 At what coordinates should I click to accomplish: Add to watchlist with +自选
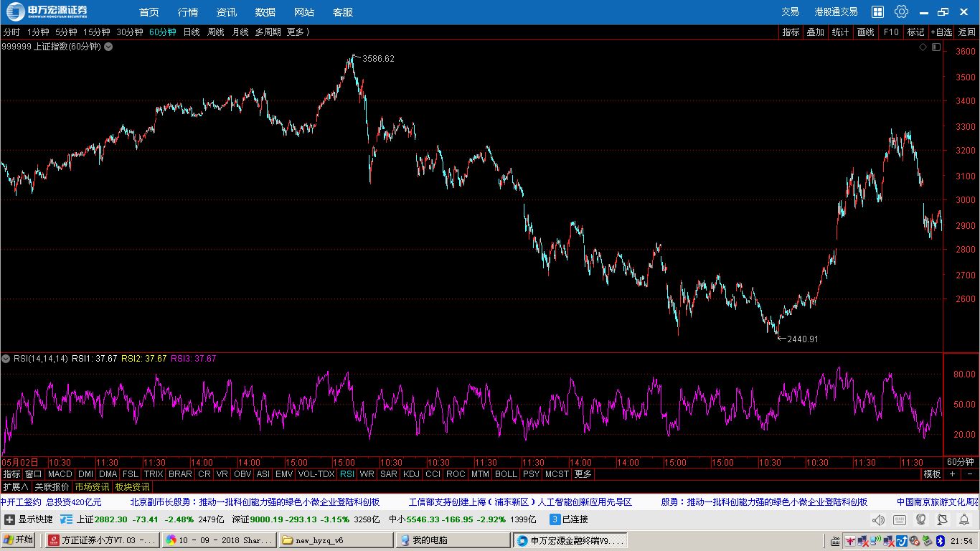click(x=942, y=32)
